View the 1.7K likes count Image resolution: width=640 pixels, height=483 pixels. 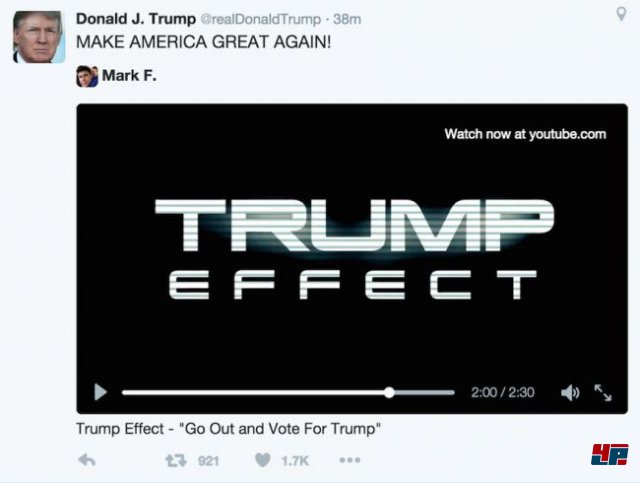point(295,461)
